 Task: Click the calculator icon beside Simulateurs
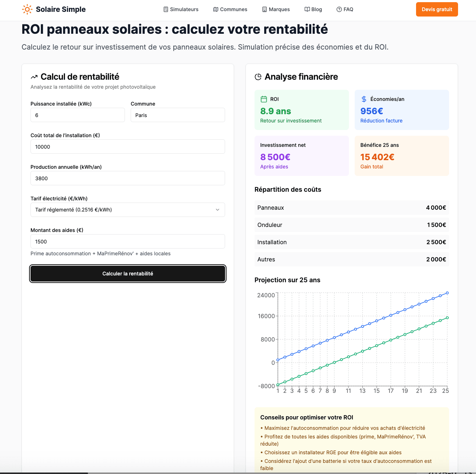tap(166, 9)
